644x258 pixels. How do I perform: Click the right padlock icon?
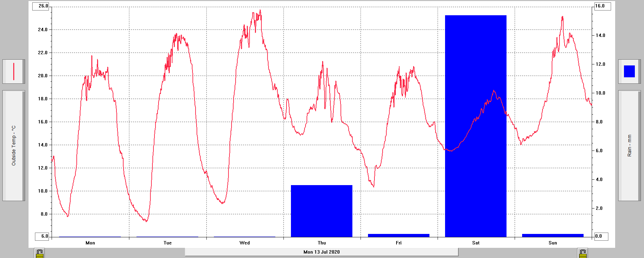(x=583, y=253)
